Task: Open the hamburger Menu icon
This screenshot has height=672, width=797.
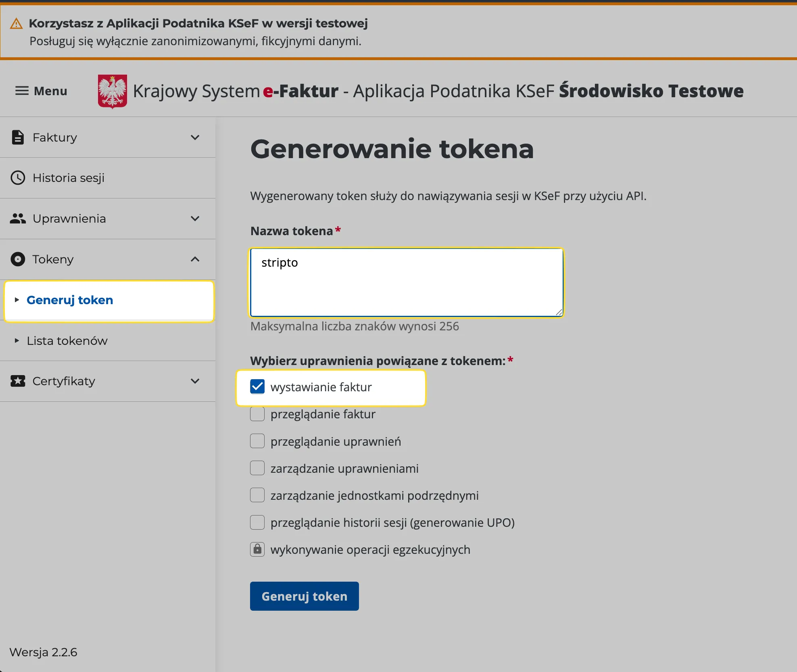Action: (22, 91)
